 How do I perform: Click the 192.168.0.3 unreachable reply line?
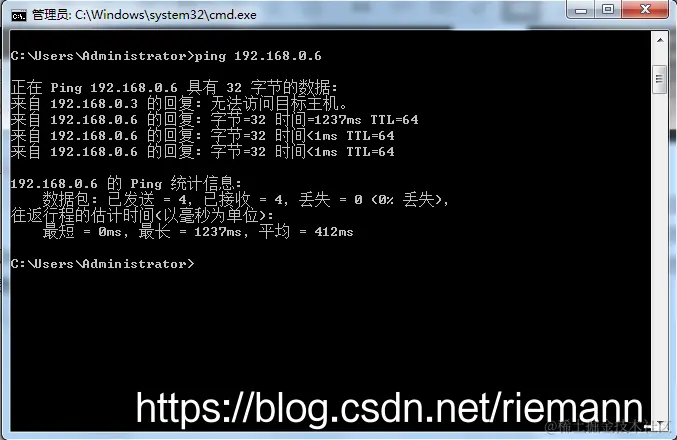[179, 104]
